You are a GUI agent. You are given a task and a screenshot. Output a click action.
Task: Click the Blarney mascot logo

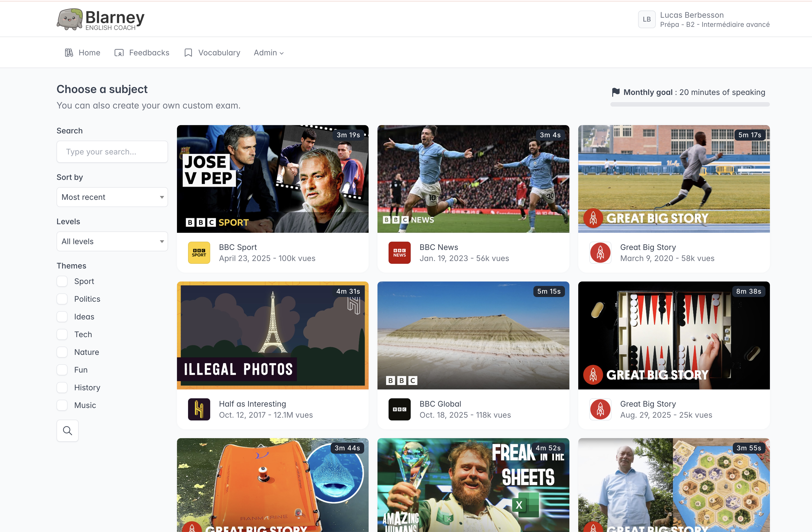pos(70,19)
